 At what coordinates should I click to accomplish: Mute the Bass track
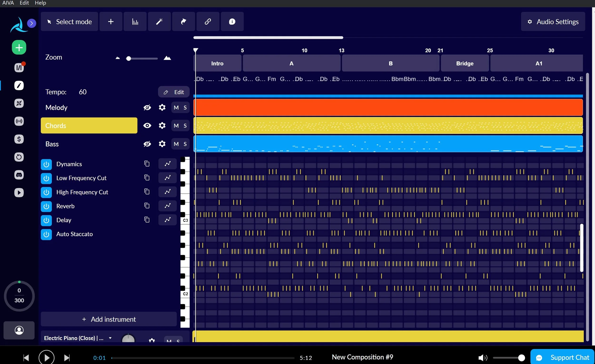point(176,144)
